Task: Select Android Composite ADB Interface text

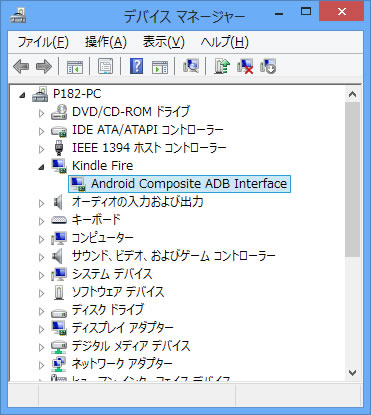Action: coord(189,184)
